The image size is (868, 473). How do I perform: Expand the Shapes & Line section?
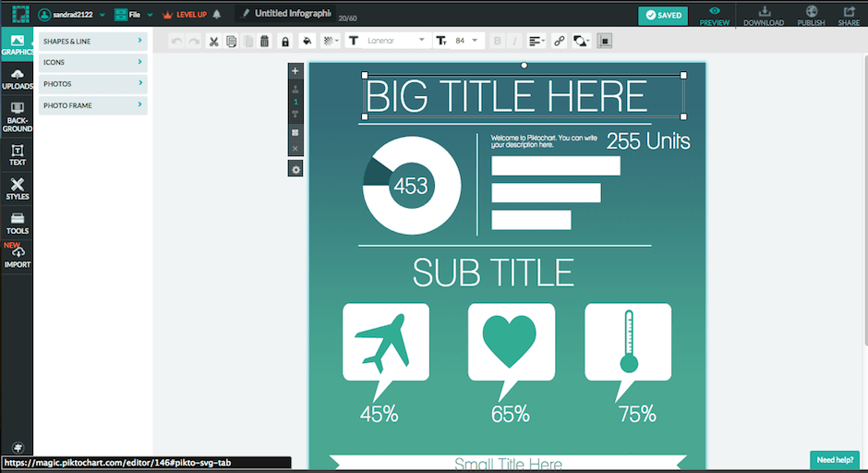tap(92, 42)
